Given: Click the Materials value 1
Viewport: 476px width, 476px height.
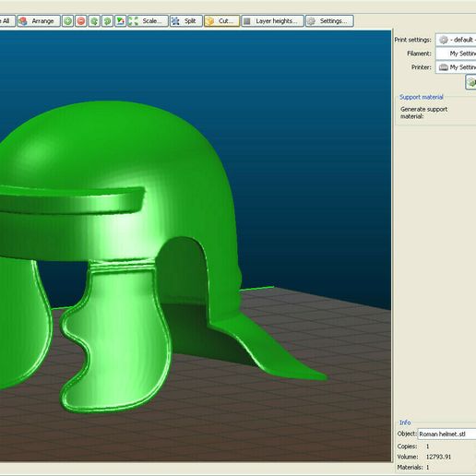Looking at the screenshot, I should (427, 467).
